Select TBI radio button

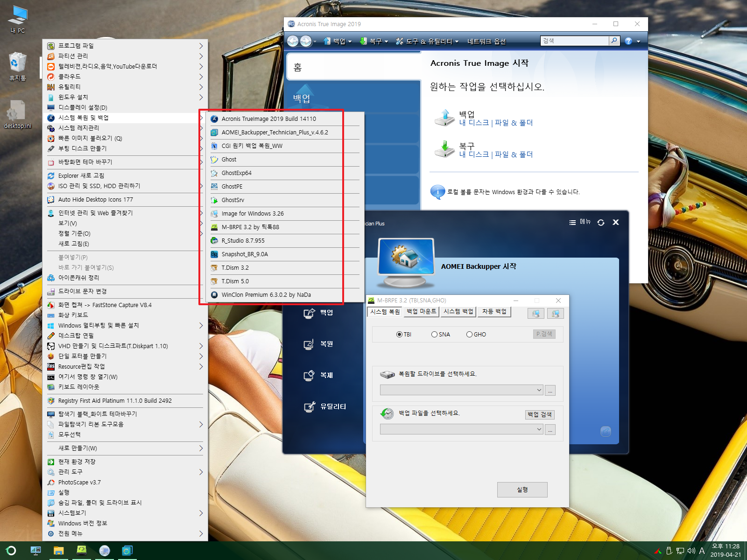click(x=399, y=335)
